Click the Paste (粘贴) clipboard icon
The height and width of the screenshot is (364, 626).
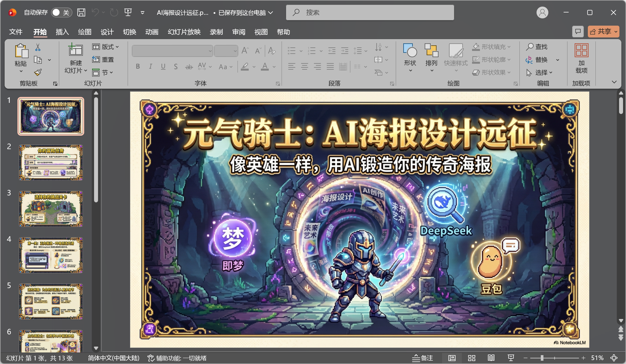(21, 51)
